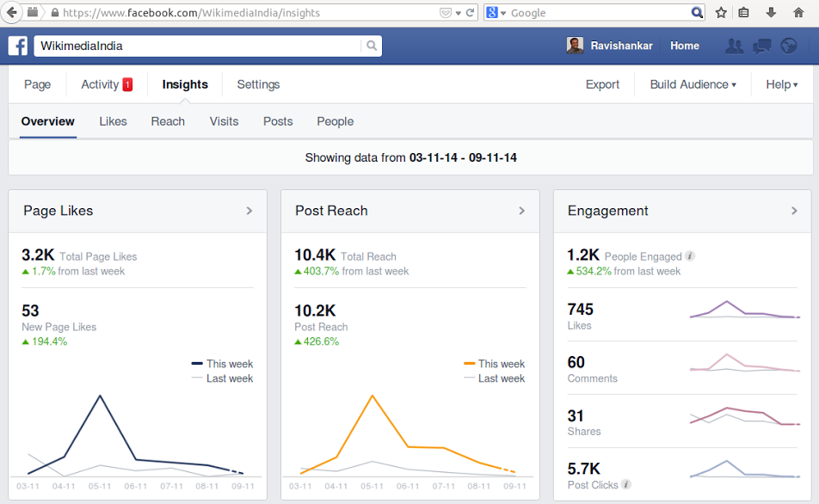Click the browser back arrow button
Screen dimensions: 819x504
click(12, 12)
